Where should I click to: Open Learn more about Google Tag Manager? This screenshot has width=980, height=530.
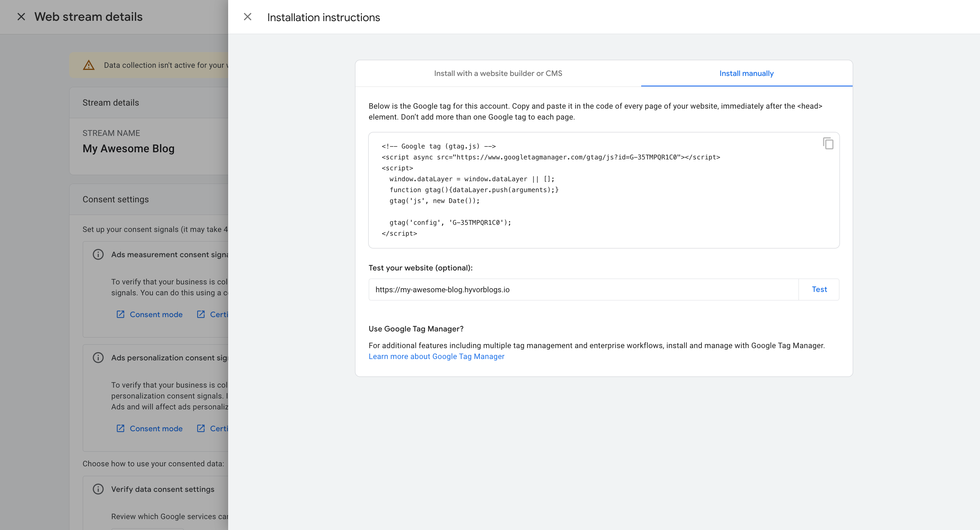coord(436,356)
